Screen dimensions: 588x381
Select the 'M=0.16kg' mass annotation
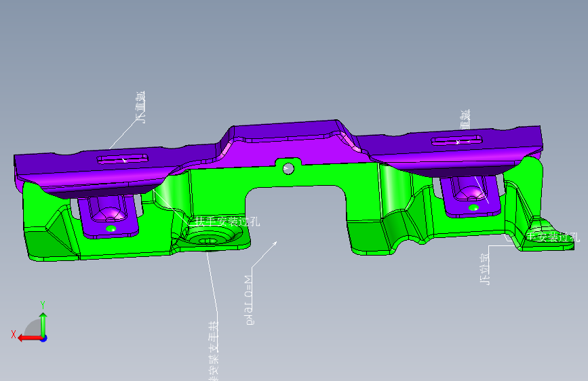point(249,300)
